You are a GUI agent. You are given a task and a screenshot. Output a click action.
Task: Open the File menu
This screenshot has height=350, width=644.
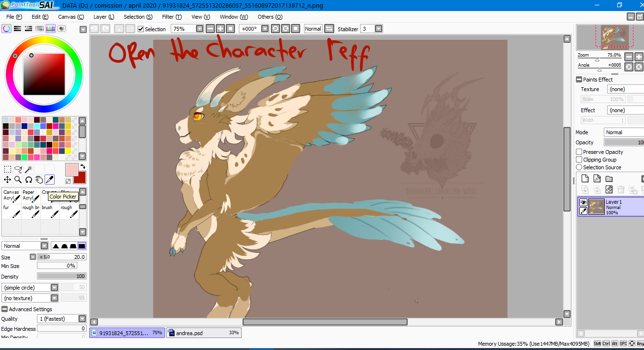coord(14,17)
